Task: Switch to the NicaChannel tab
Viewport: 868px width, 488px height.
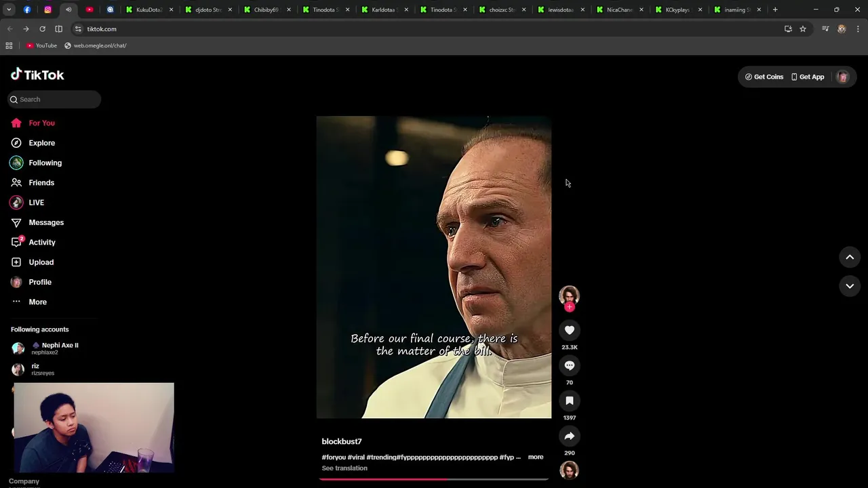Action: [619, 9]
